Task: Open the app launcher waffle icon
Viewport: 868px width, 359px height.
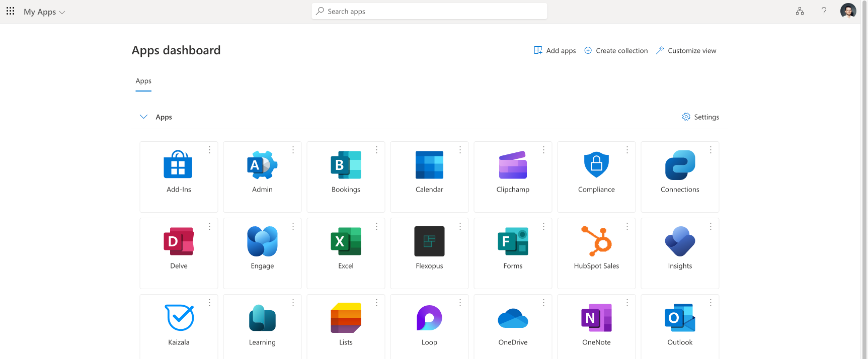Action: [10, 11]
